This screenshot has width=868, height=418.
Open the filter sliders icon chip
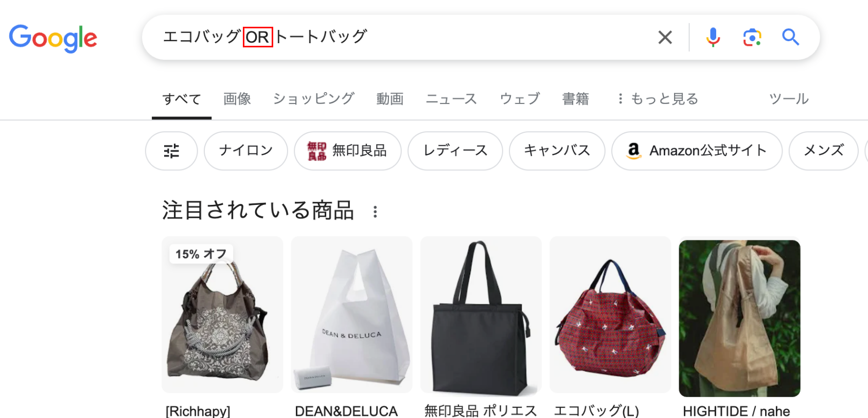[x=171, y=151]
